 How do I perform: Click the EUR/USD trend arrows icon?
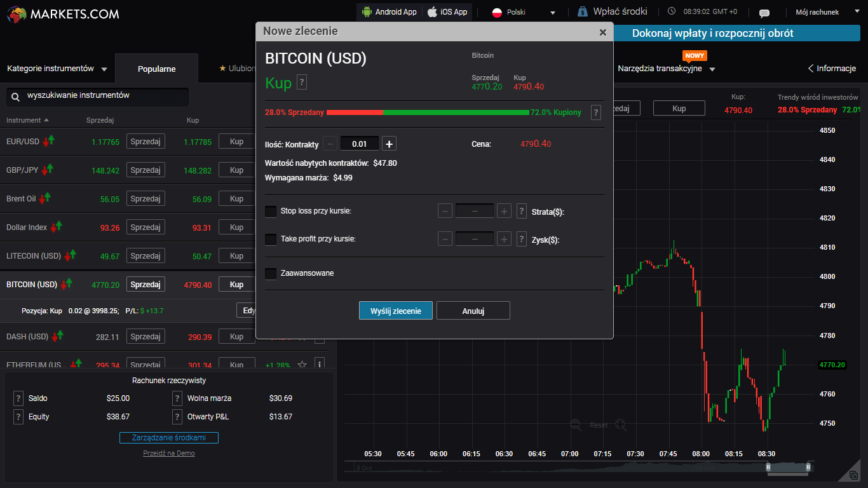(x=49, y=141)
